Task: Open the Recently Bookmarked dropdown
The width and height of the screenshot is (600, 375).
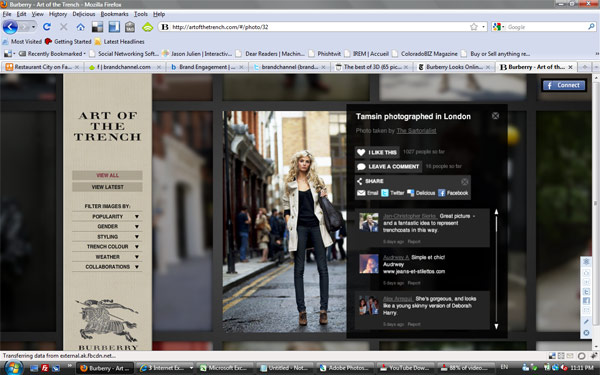Action: pos(52,54)
